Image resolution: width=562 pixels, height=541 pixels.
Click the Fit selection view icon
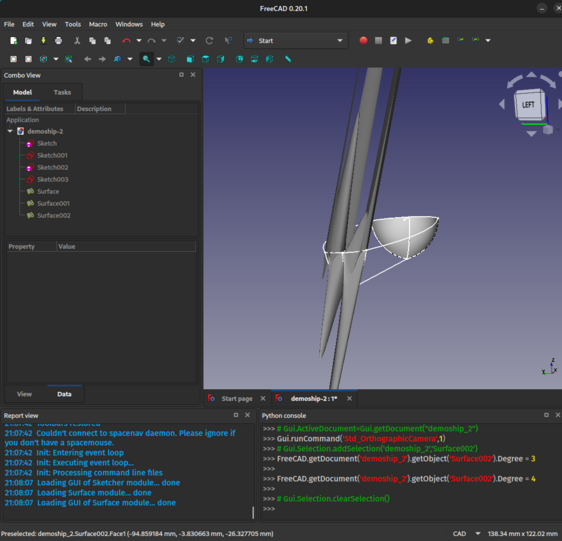pos(28,59)
